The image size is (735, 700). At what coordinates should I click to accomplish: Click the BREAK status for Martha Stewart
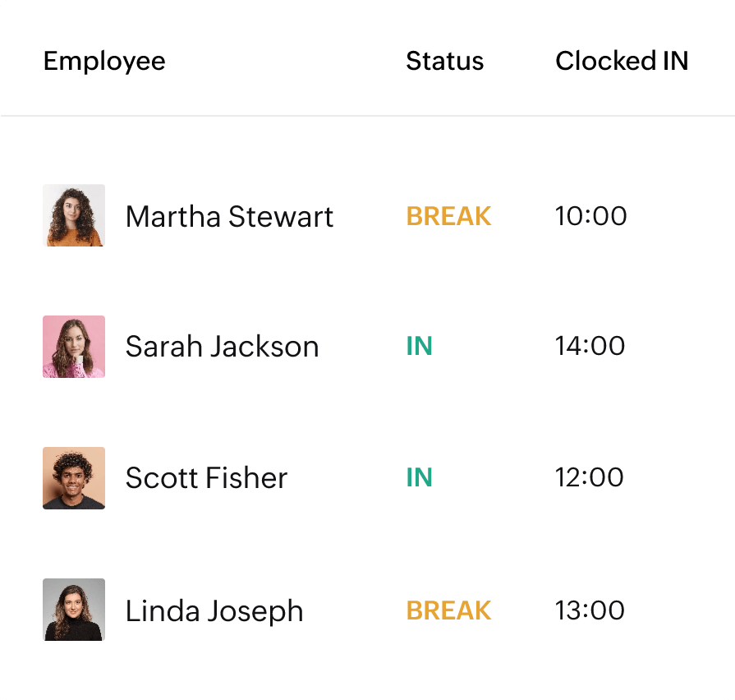[448, 216]
